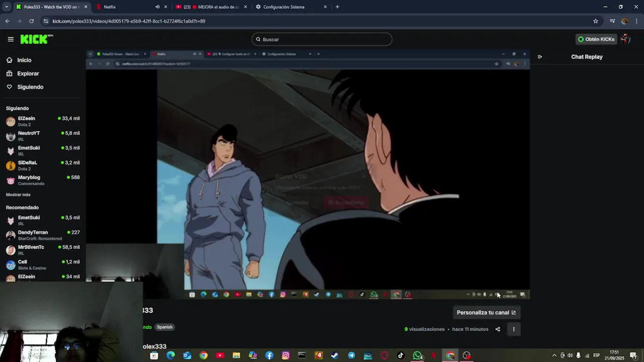Open the profile avatar menu
The width and height of the screenshot is (644, 362).
pyautogui.click(x=625, y=39)
